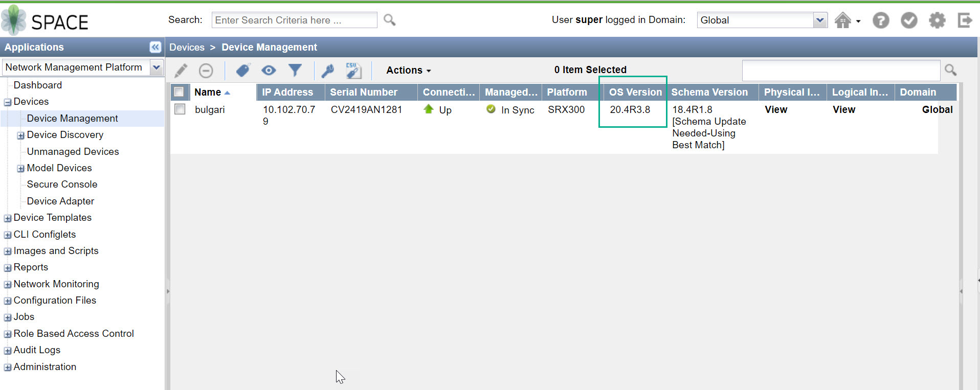Click the Delete device minus icon

tap(206, 71)
